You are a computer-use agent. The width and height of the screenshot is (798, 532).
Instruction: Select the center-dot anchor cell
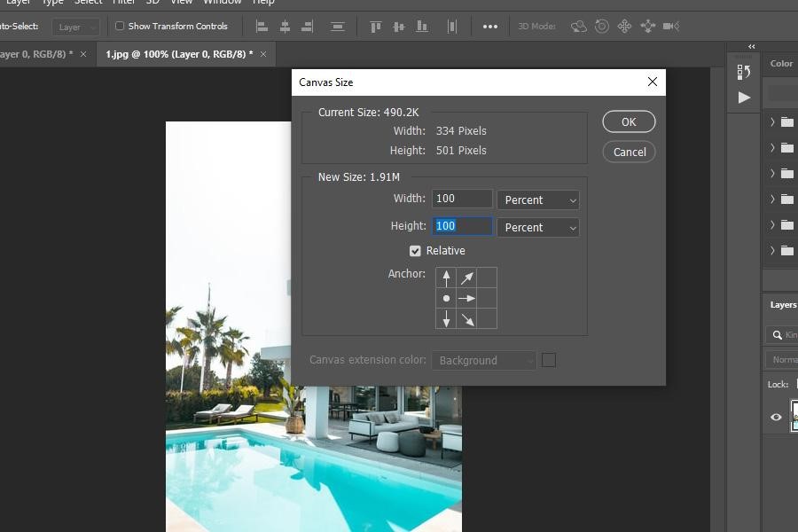[x=446, y=299]
